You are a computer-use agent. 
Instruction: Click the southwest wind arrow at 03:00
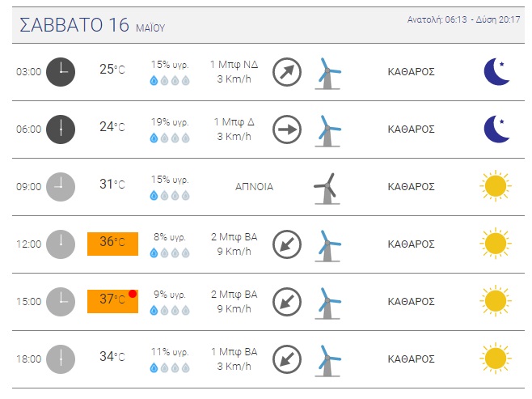[x=287, y=72]
